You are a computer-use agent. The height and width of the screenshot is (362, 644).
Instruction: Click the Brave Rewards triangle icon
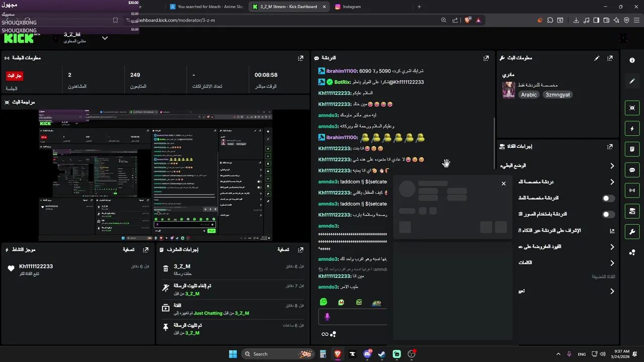point(478,20)
